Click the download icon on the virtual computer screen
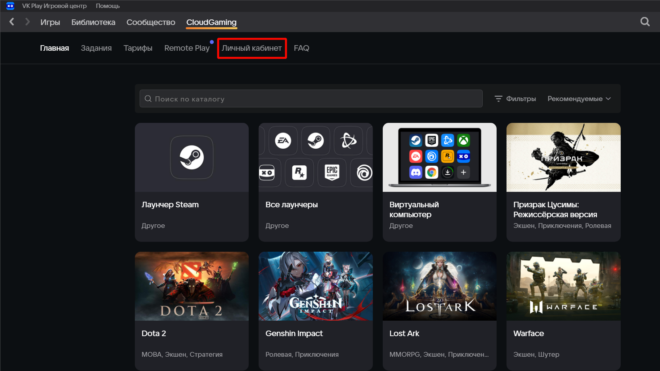This screenshot has width=660, height=371. tap(447, 172)
